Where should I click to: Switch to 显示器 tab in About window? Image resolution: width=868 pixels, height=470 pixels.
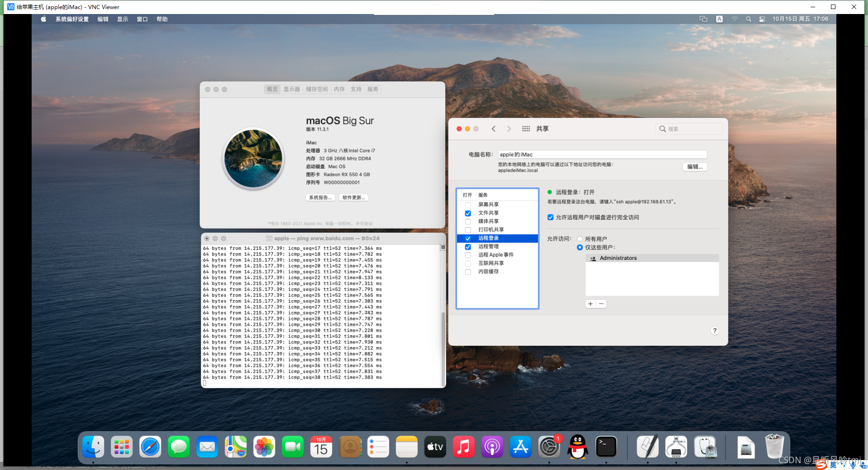click(x=292, y=89)
